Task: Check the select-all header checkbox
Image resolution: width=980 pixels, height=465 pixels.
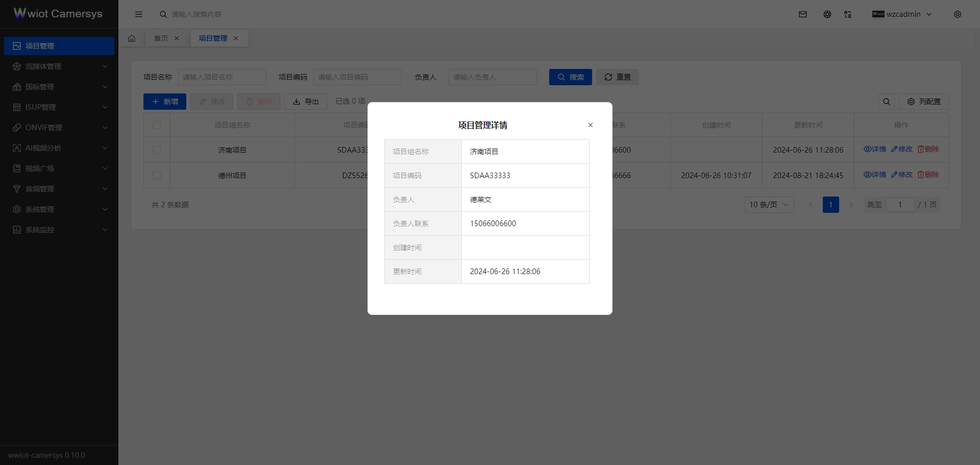Action: [x=157, y=125]
